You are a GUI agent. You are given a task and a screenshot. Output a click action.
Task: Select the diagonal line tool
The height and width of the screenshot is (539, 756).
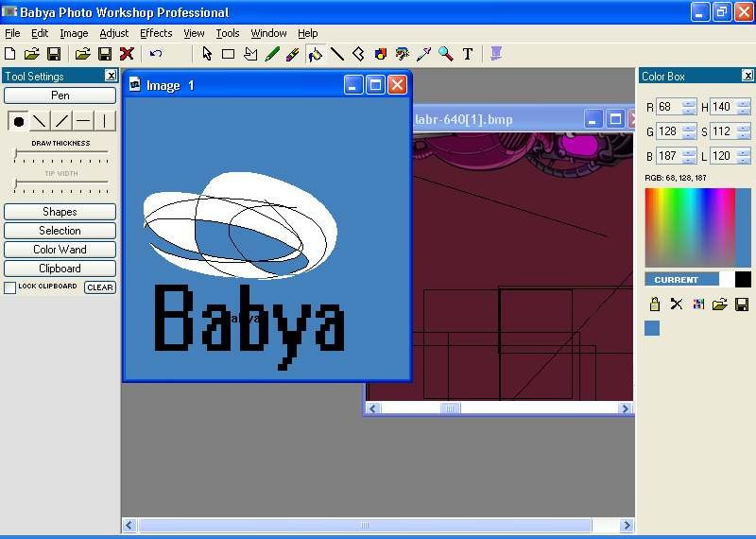pyautogui.click(x=337, y=54)
